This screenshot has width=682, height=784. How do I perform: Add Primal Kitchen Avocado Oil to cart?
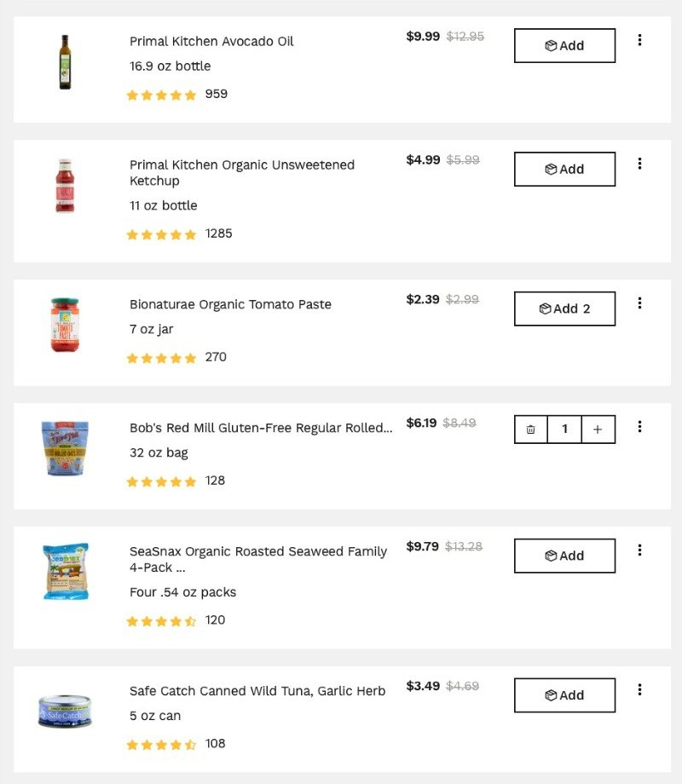[564, 45]
